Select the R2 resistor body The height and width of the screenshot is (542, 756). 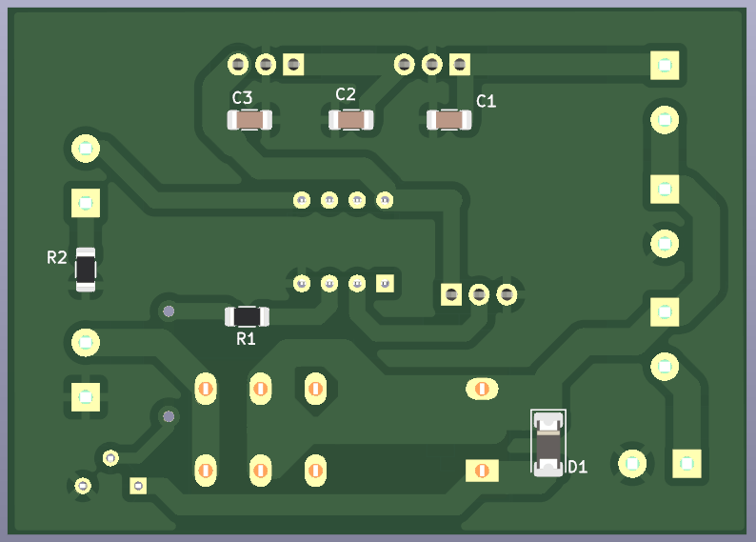86,270
